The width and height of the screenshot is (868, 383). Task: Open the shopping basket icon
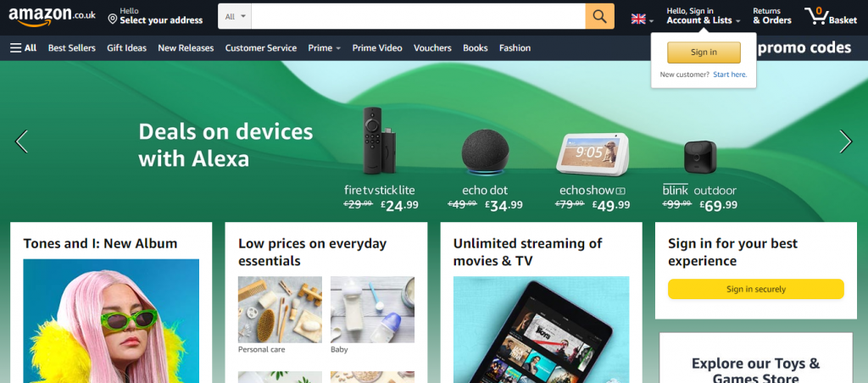click(831, 16)
